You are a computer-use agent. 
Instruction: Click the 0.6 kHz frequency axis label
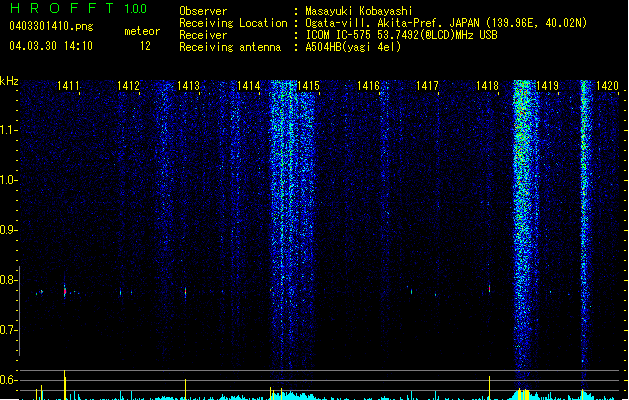8,380
